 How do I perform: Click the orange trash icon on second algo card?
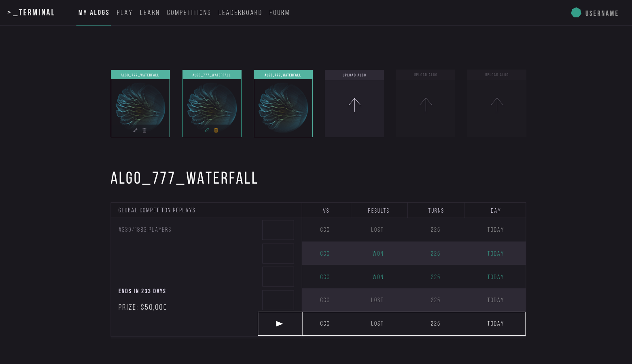[x=216, y=130]
